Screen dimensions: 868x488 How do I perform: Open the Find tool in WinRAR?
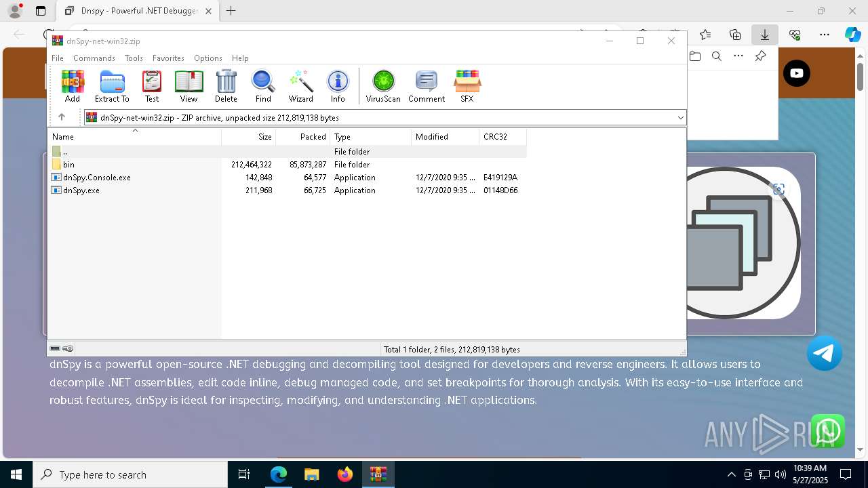[x=263, y=86]
